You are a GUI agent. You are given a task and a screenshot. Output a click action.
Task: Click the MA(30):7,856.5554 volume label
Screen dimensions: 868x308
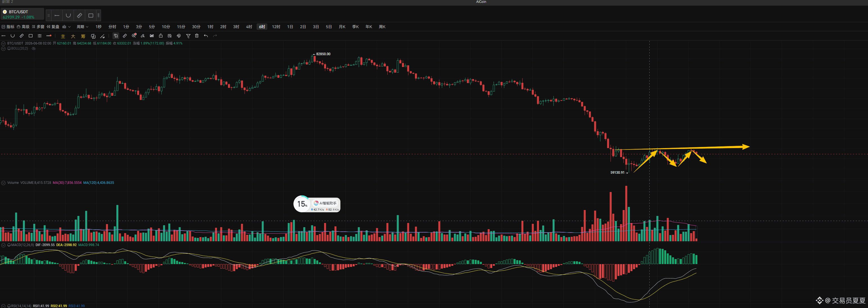67,182
